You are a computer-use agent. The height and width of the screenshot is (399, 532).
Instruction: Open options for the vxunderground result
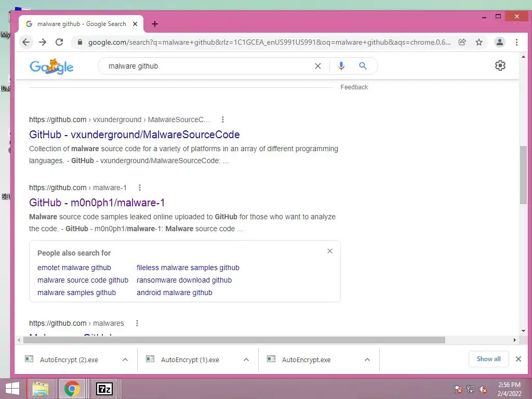pos(222,119)
